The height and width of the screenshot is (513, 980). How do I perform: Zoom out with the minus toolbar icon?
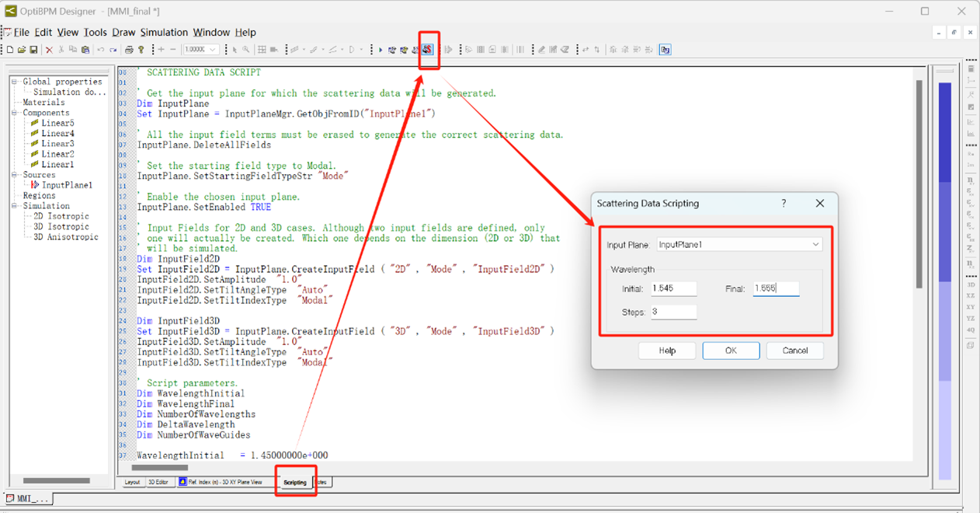[172, 50]
